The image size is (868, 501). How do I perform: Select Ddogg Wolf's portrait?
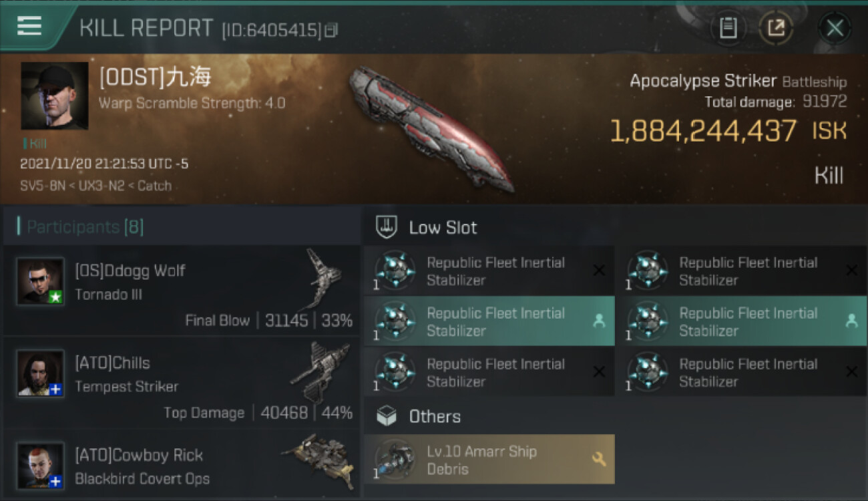(x=41, y=282)
